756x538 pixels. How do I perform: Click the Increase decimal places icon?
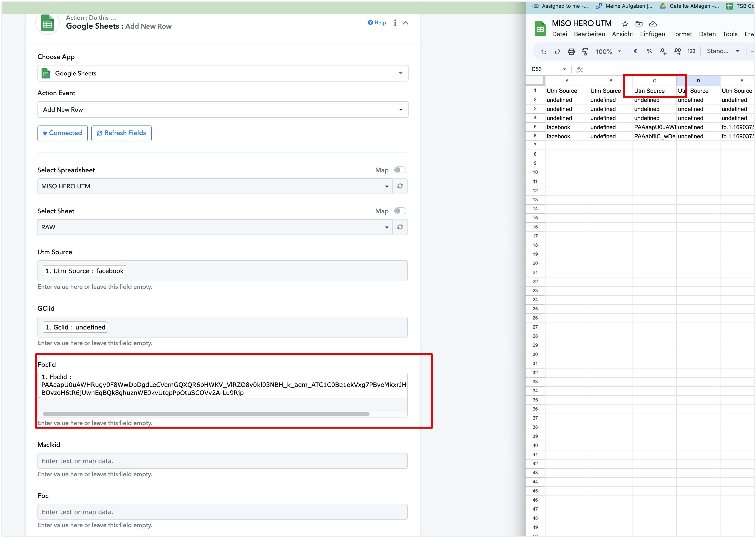(677, 51)
